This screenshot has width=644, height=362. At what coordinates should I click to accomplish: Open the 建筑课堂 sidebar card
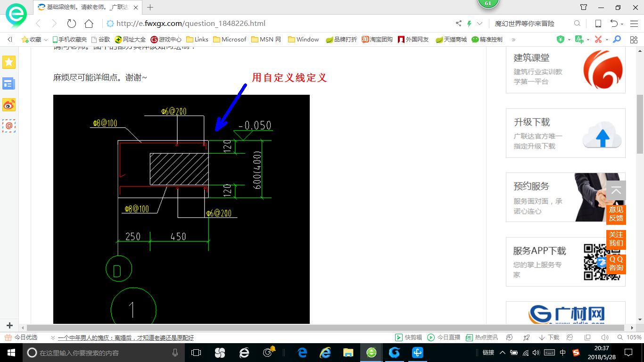click(x=566, y=70)
